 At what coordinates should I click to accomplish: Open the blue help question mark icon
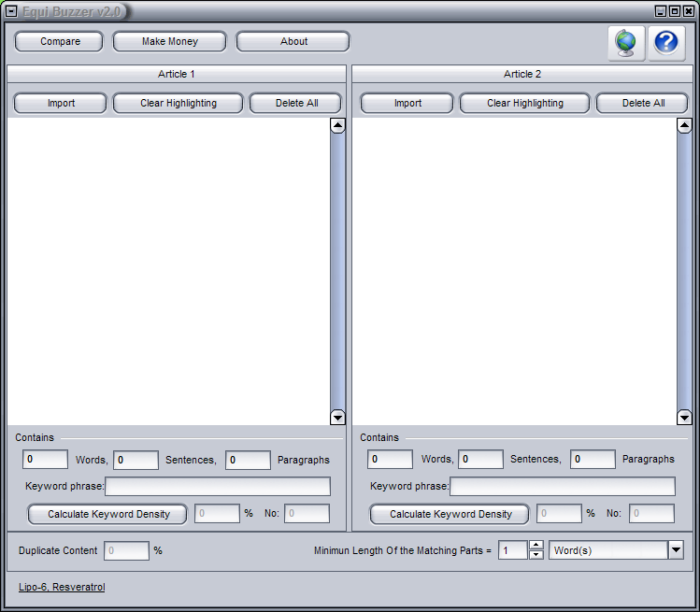[666, 43]
